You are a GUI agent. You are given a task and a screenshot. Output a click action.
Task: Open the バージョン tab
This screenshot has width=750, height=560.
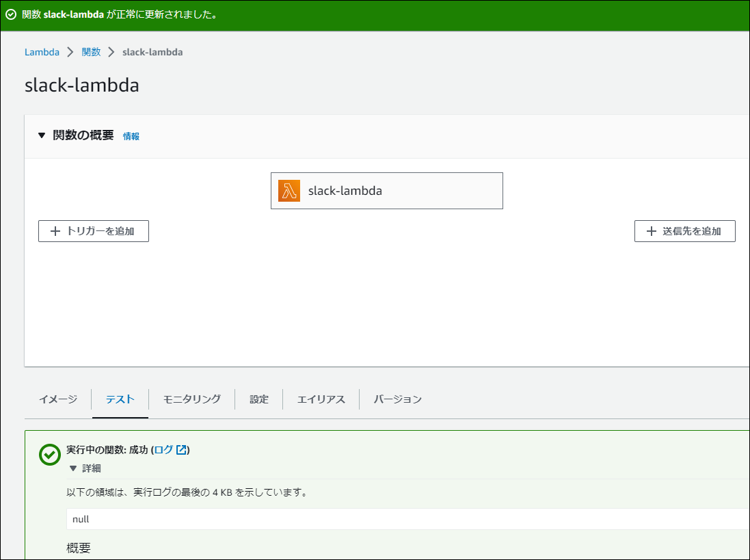click(397, 399)
